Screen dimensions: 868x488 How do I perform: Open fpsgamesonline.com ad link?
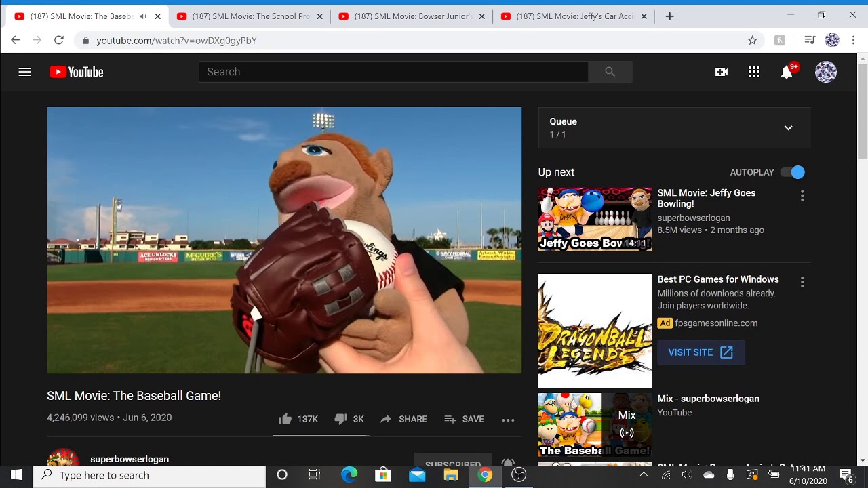(716, 323)
